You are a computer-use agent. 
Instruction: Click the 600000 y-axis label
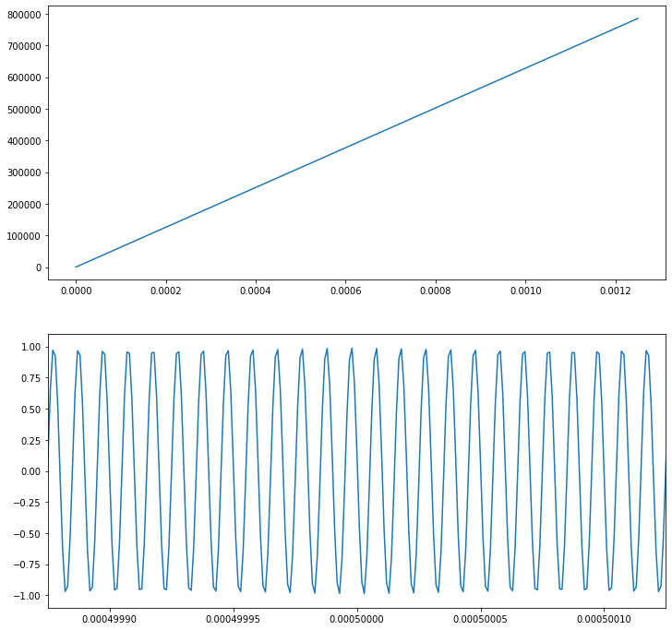(x=24, y=78)
